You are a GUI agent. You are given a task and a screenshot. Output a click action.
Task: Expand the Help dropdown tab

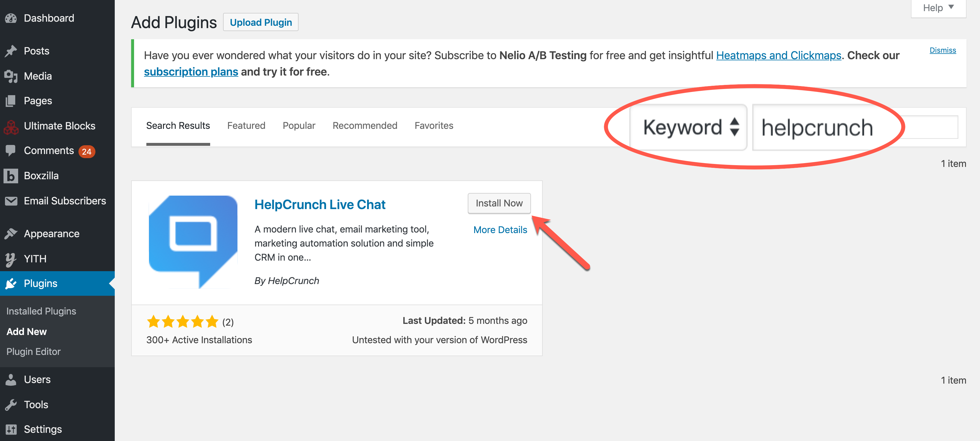tap(938, 8)
